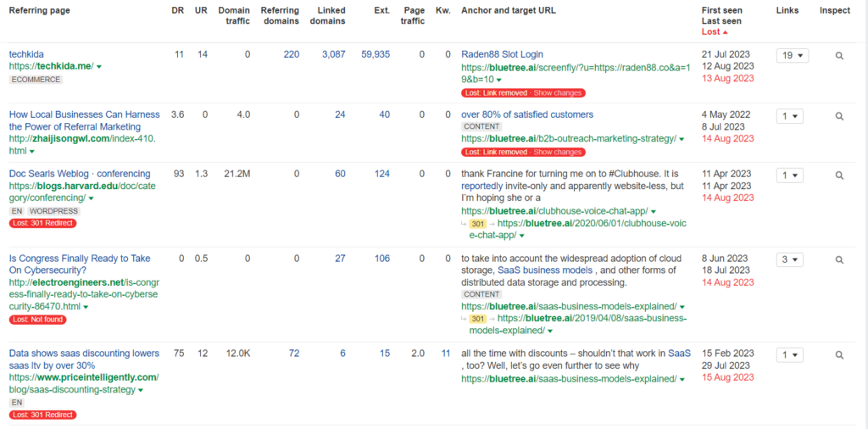Sort by Last seen header
The height and width of the screenshot is (429, 868).
coord(721,21)
